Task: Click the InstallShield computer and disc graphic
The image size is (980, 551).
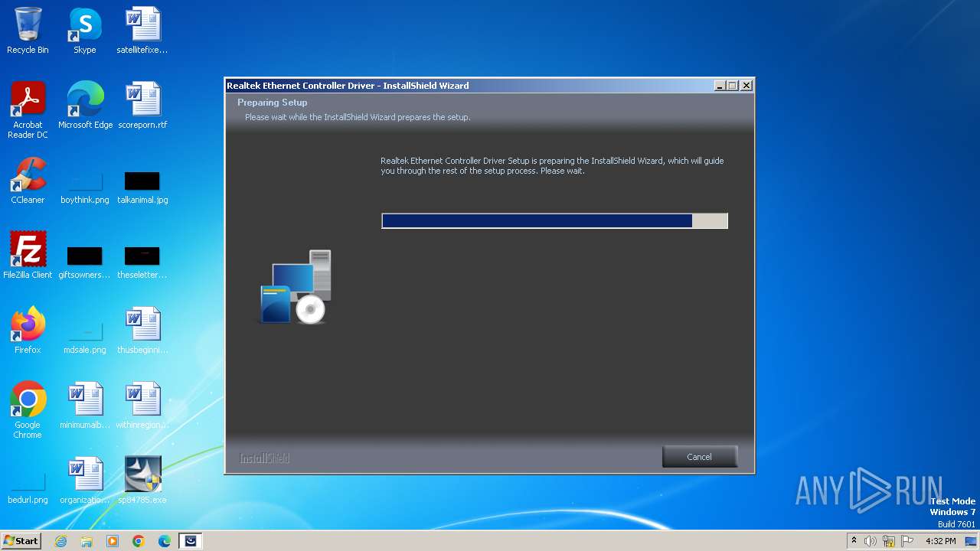Action: click(x=296, y=286)
